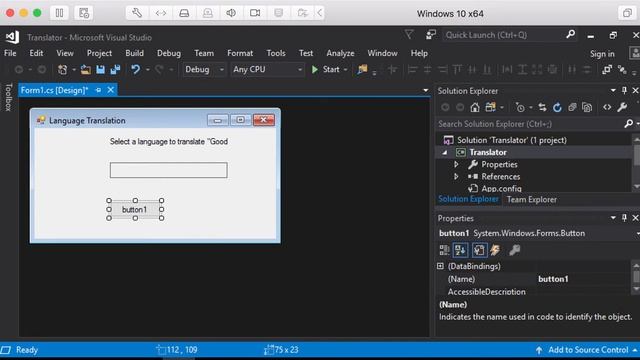Undo the last action with the Undo arrow
Screen dimensions: 640x360
(136, 69)
